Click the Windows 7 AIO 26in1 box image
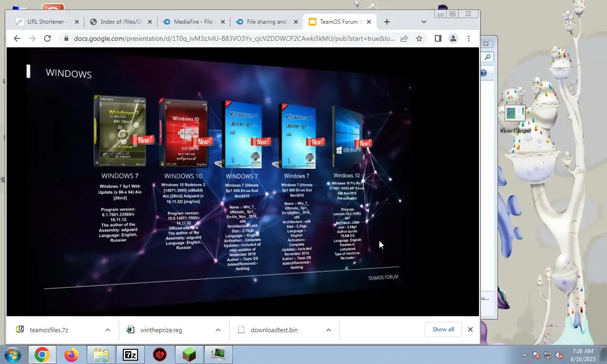The width and height of the screenshot is (607, 364). (x=120, y=131)
